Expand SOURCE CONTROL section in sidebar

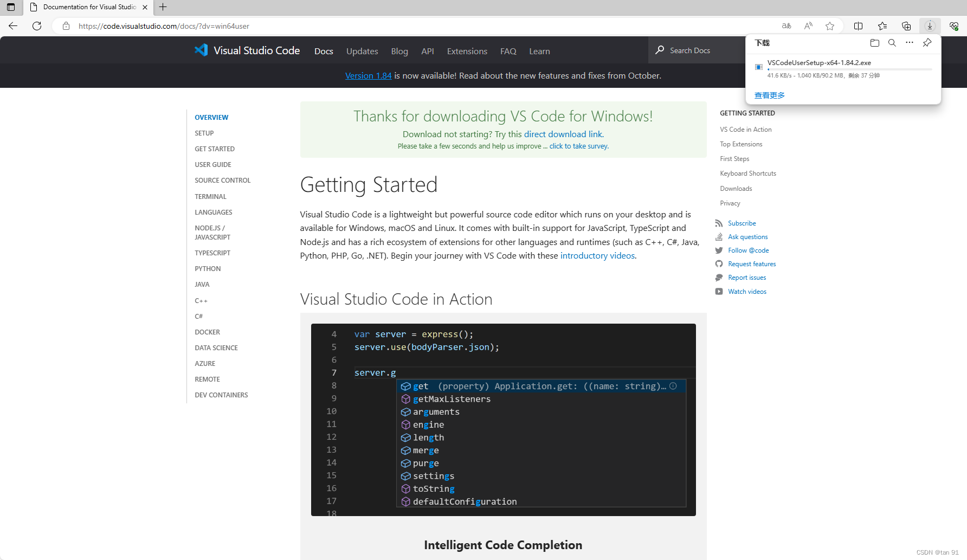click(x=223, y=181)
